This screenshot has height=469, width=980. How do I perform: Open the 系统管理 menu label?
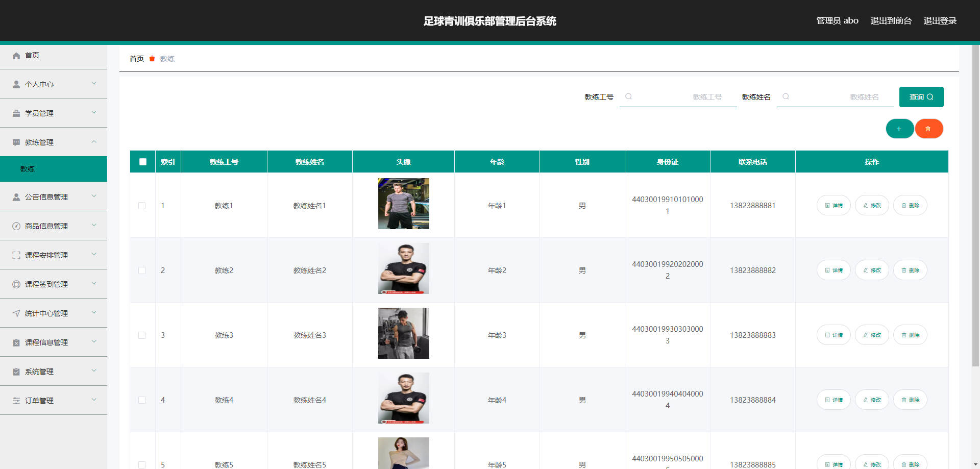(39, 372)
